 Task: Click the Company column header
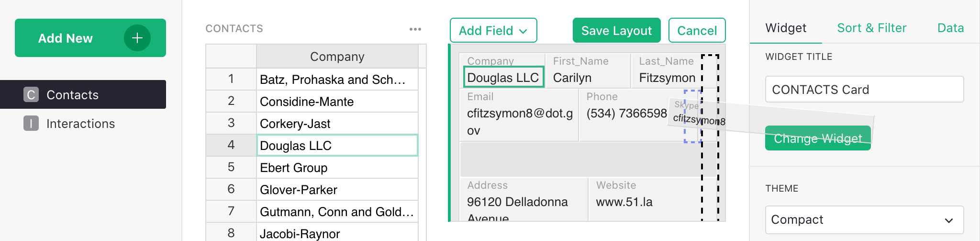(x=337, y=57)
